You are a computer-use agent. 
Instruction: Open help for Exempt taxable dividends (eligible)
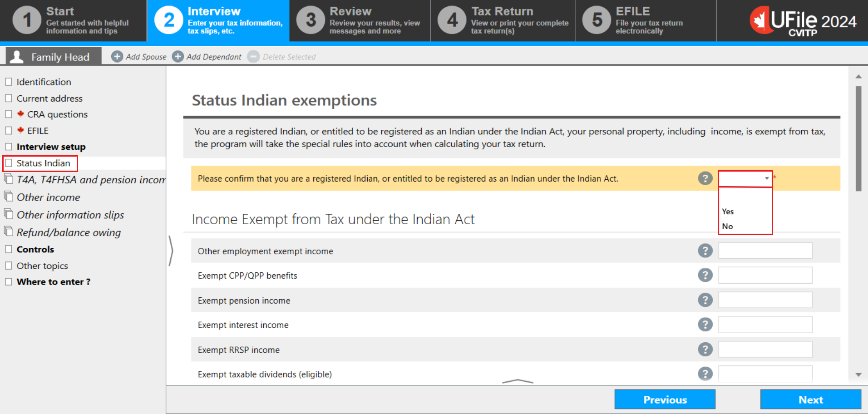click(x=705, y=374)
